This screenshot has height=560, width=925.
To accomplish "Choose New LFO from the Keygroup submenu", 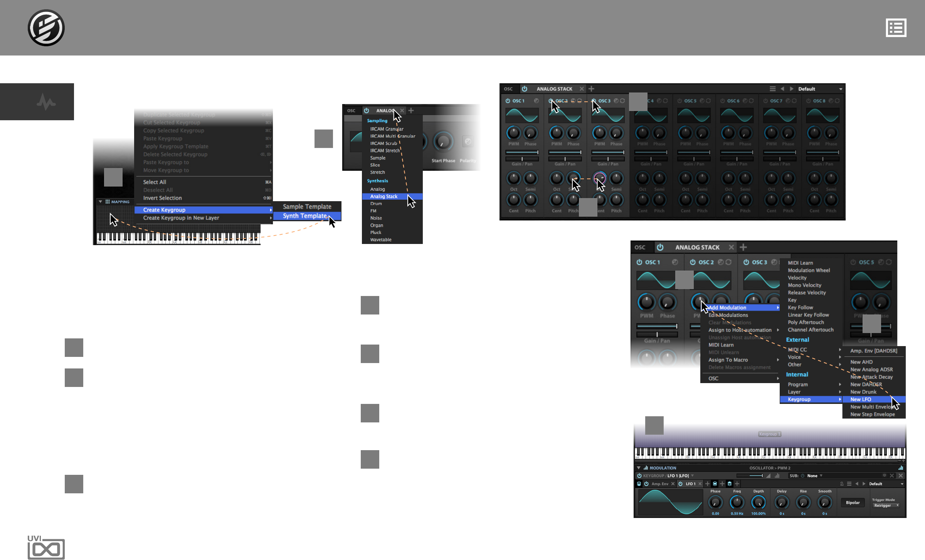I will click(861, 399).
